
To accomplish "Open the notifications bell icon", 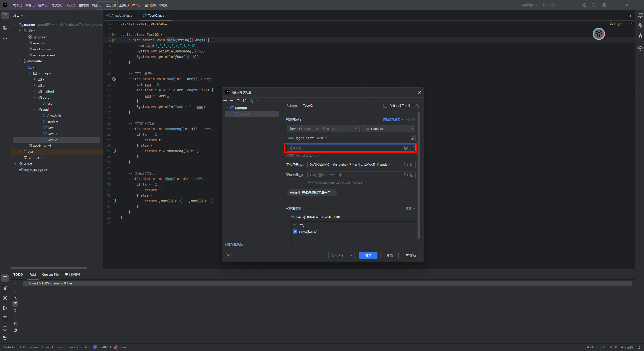I will click(640, 15).
